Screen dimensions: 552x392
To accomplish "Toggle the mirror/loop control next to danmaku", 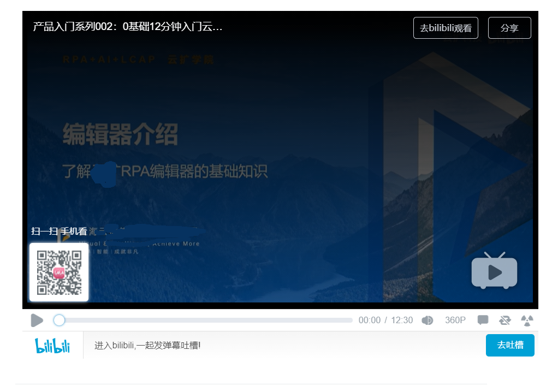I will click(x=505, y=320).
